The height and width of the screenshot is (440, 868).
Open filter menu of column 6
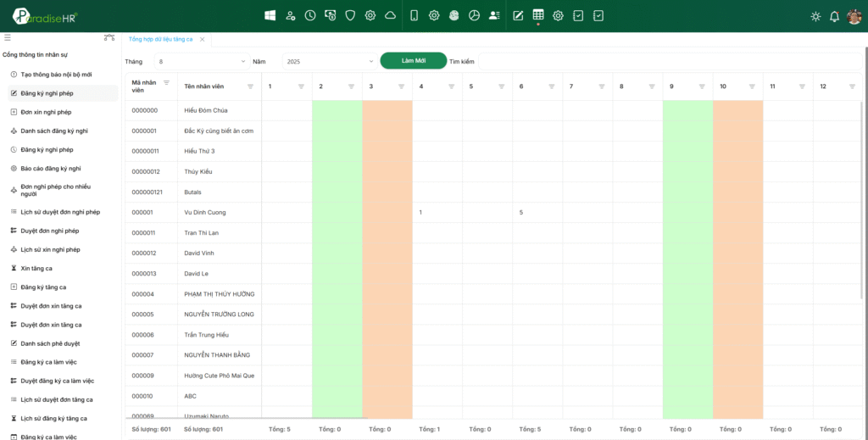[551, 86]
